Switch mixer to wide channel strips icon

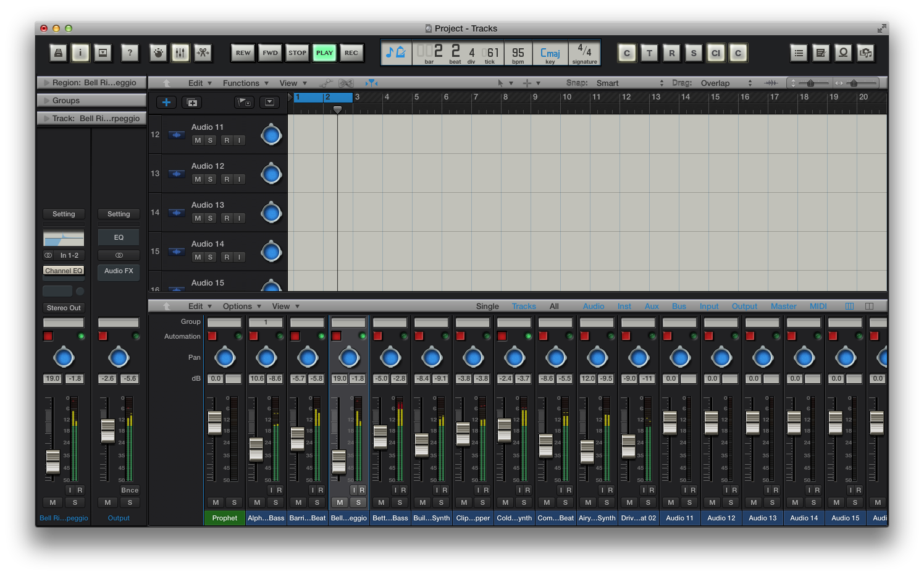pos(870,306)
